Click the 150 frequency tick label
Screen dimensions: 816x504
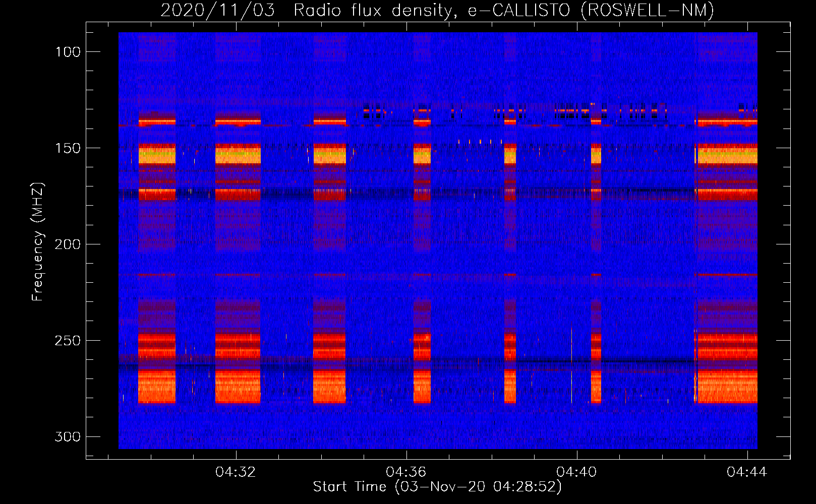coord(68,148)
